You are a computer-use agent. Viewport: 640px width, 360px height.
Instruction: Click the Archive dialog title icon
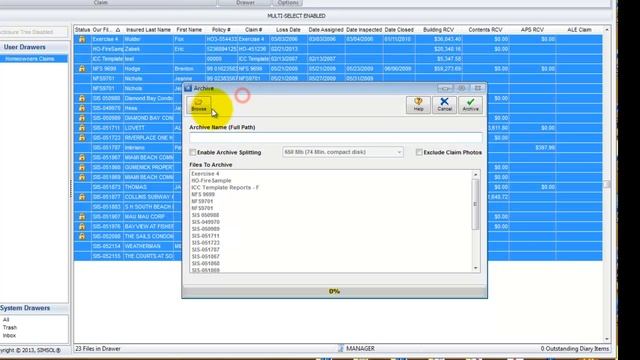pyautogui.click(x=188, y=88)
